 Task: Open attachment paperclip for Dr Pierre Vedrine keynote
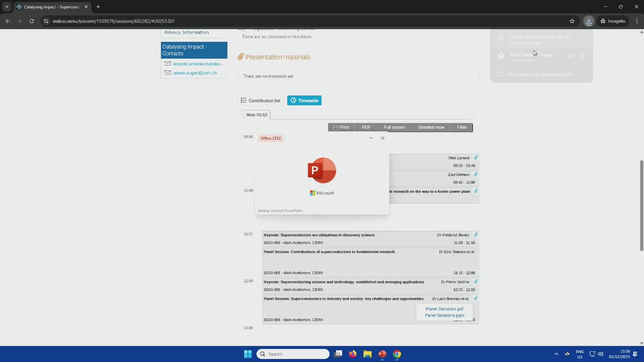tap(475, 282)
